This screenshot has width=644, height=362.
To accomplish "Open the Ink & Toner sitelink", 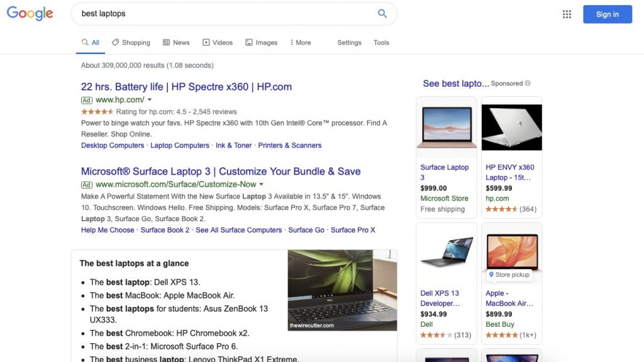I will click(x=234, y=145).
